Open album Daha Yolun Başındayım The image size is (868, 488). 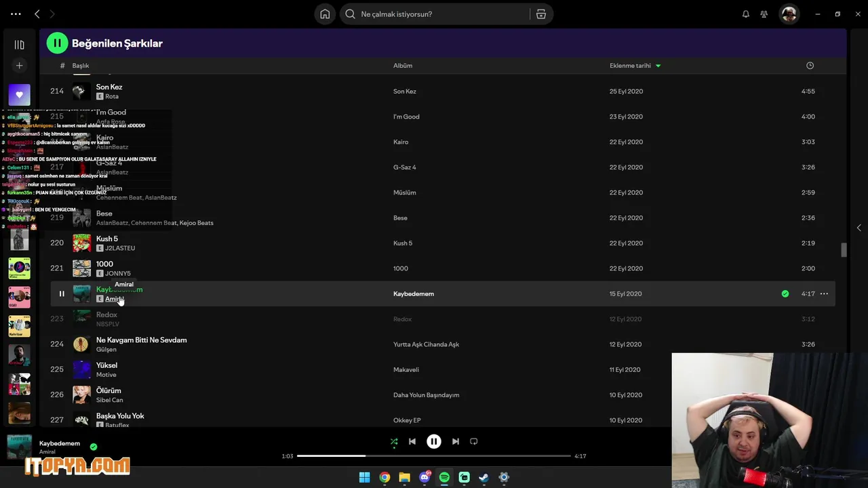(426, 395)
